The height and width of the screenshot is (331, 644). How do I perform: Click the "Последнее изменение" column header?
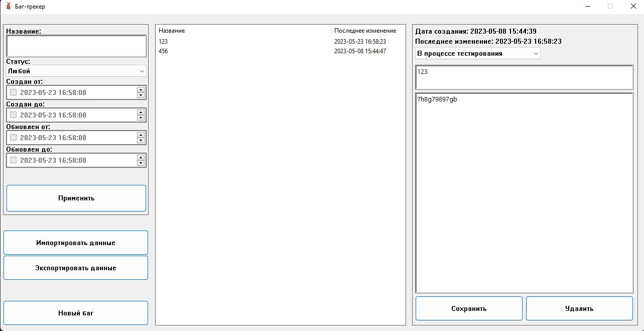(365, 31)
